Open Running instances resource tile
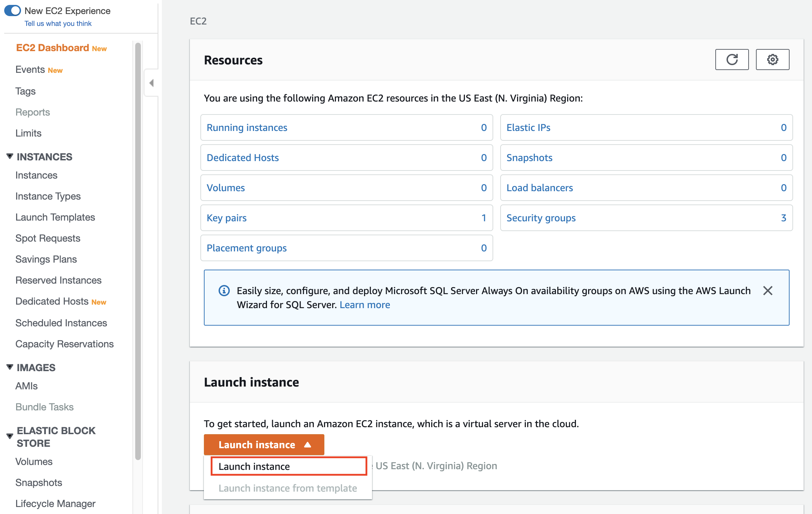This screenshot has height=514, width=812. [247, 127]
